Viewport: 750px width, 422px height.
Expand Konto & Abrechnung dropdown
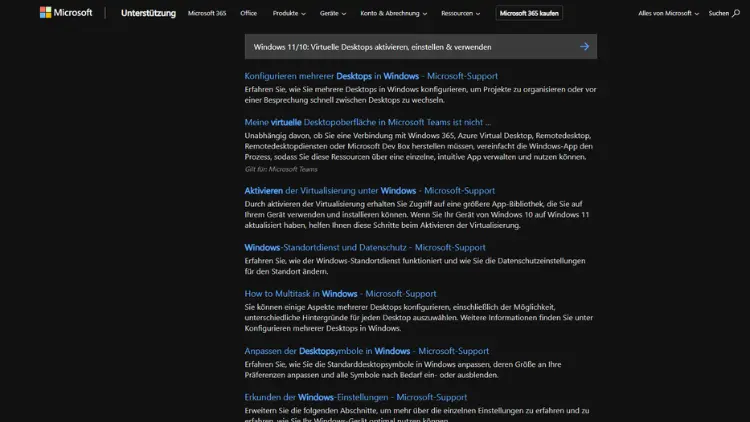click(394, 13)
